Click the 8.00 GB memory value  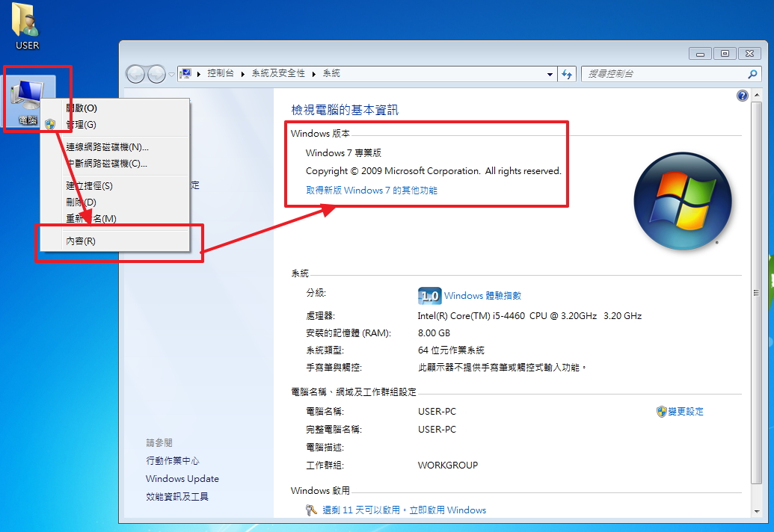coord(434,332)
